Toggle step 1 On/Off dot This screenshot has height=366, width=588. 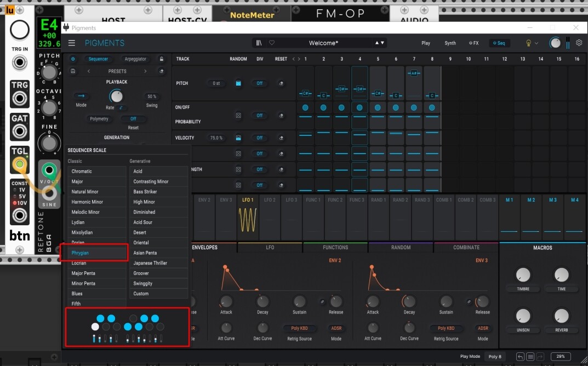pos(305,107)
